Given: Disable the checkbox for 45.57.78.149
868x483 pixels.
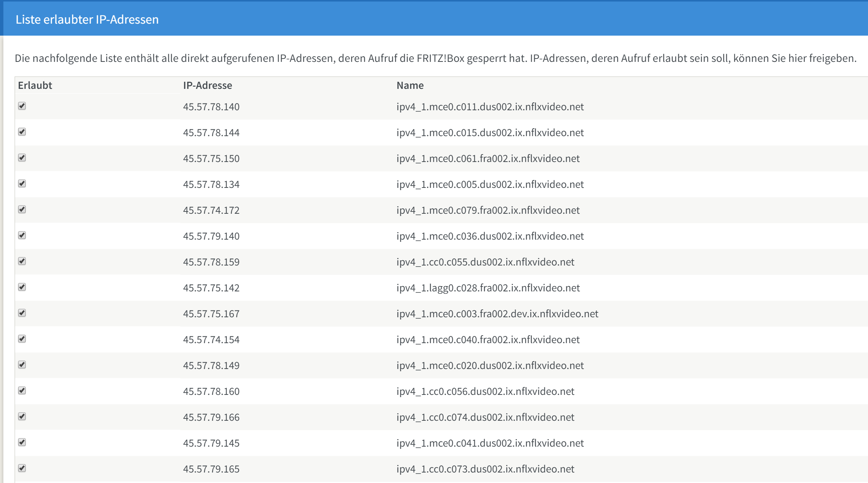Looking at the screenshot, I should coord(22,365).
